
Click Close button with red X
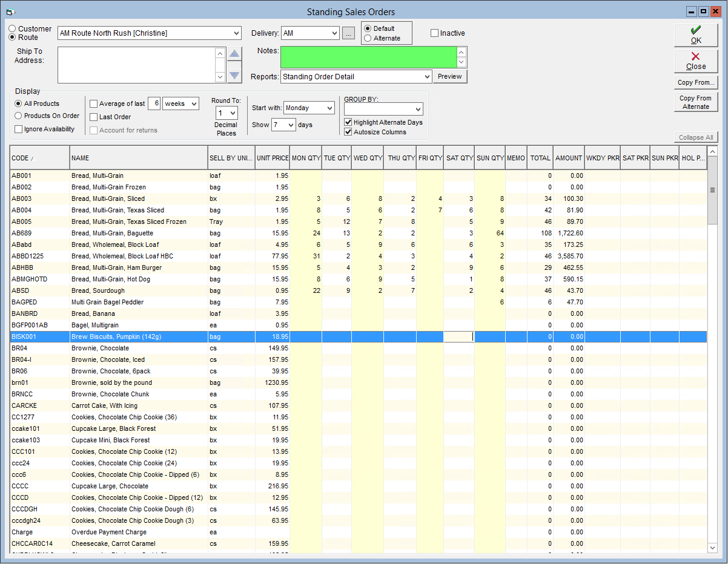696,61
